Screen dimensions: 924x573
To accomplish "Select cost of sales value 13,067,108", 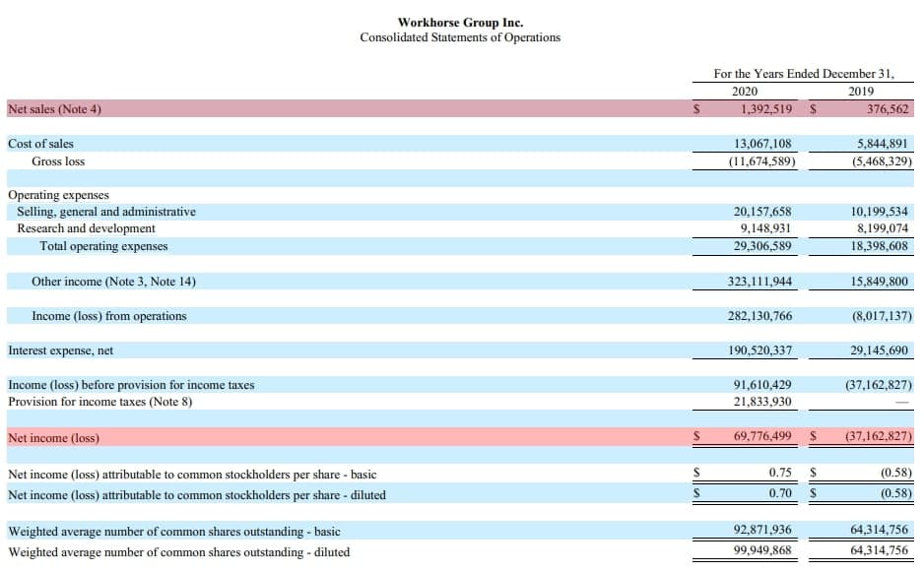I will point(762,144).
